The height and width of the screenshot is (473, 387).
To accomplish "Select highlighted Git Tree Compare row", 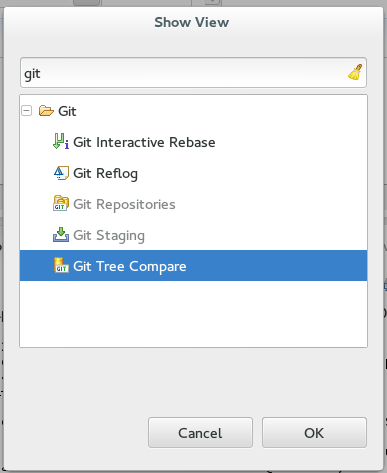I will pyautogui.click(x=193, y=266).
